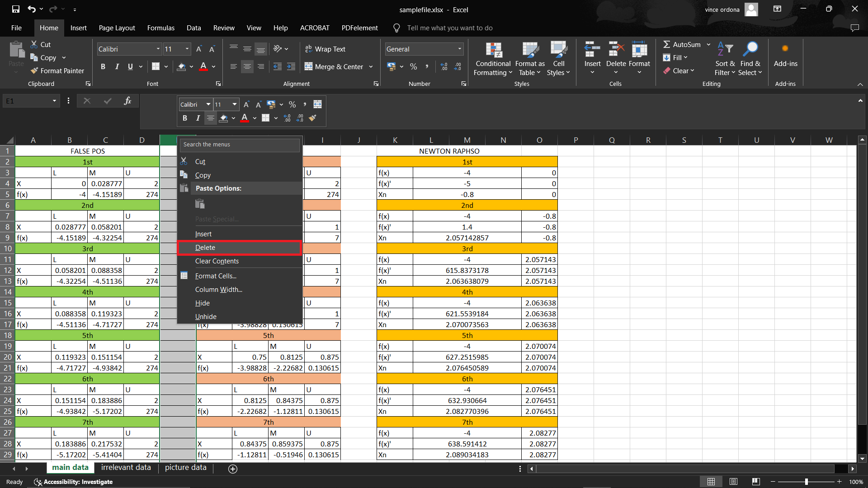Viewport: 868px width, 488px height.
Task: Click the Format Painter icon
Action: (x=34, y=70)
